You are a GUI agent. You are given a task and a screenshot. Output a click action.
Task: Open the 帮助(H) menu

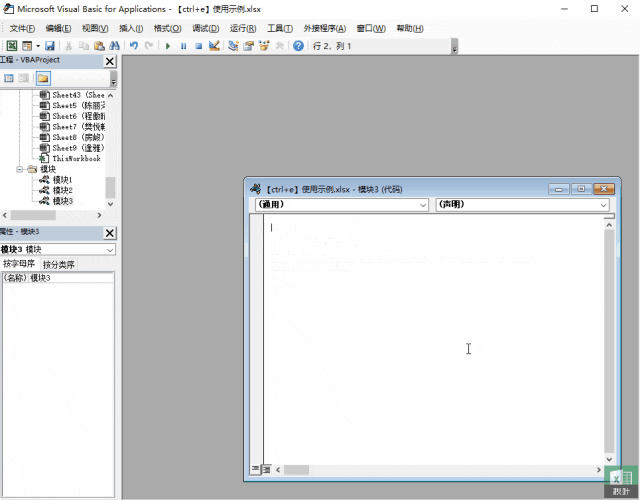(410, 29)
